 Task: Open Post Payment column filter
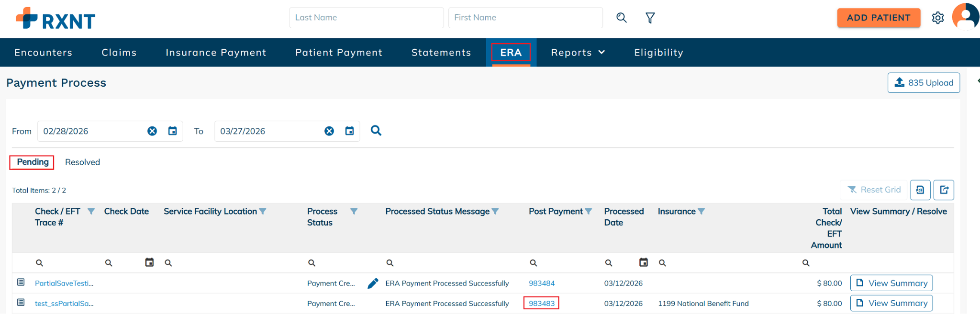tap(589, 212)
